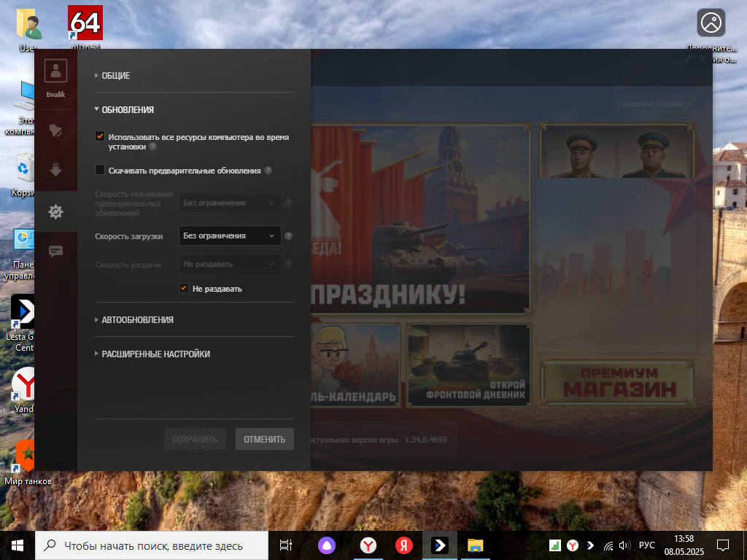747x560 pixels.
Task: Click help icon beside Скорость загрузки dropdown
Action: coord(288,236)
